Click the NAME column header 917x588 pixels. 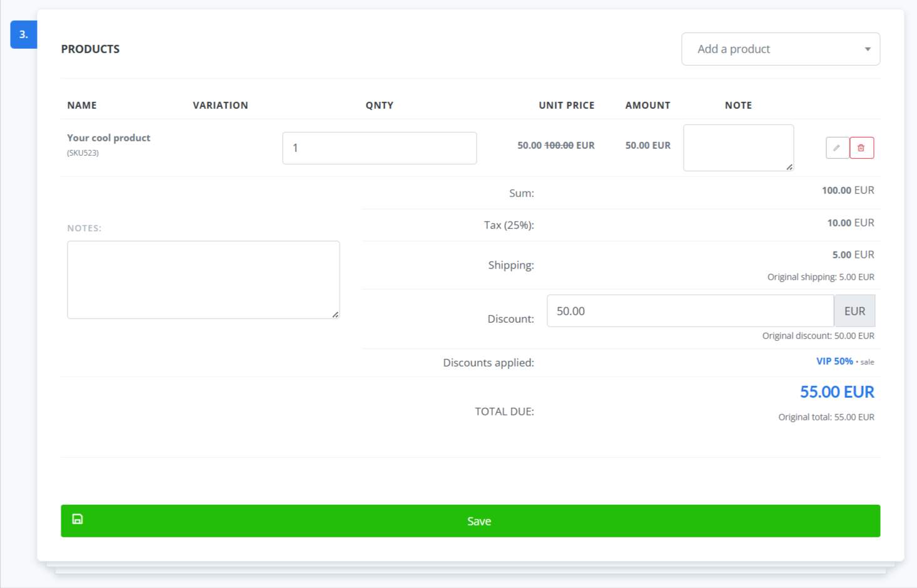coord(82,105)
